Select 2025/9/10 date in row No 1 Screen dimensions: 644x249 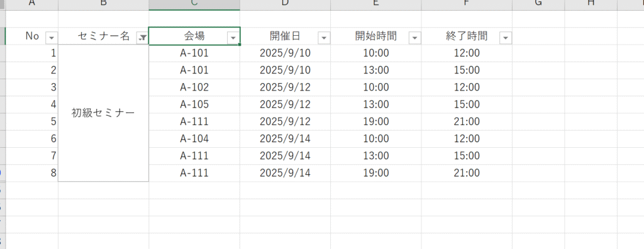pos(285,53)
